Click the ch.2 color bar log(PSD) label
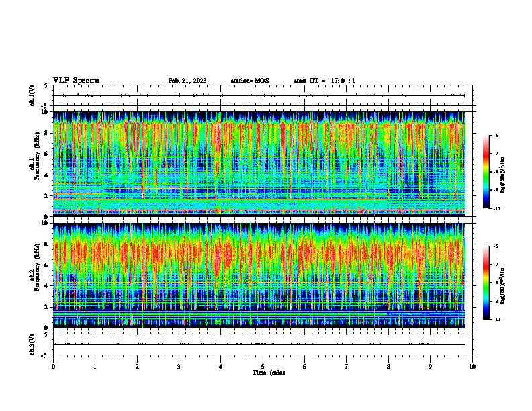 click(x=503, y=285)
